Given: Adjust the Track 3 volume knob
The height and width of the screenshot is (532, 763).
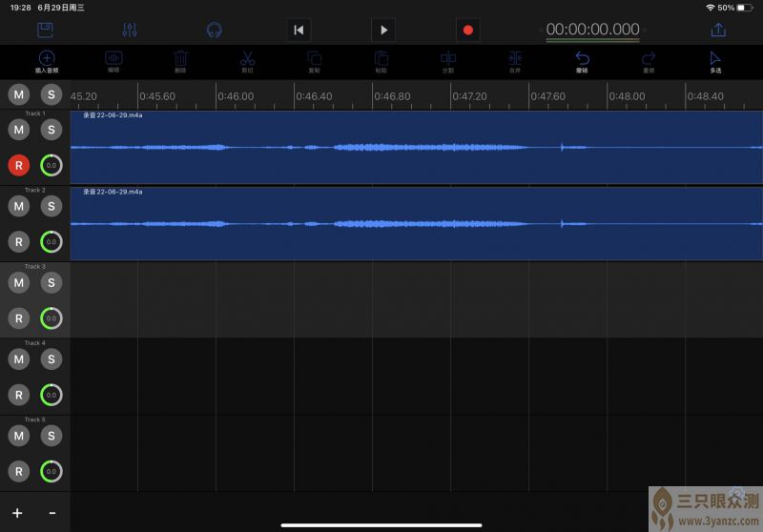Looking at the screenshot, I should (52, 318).
